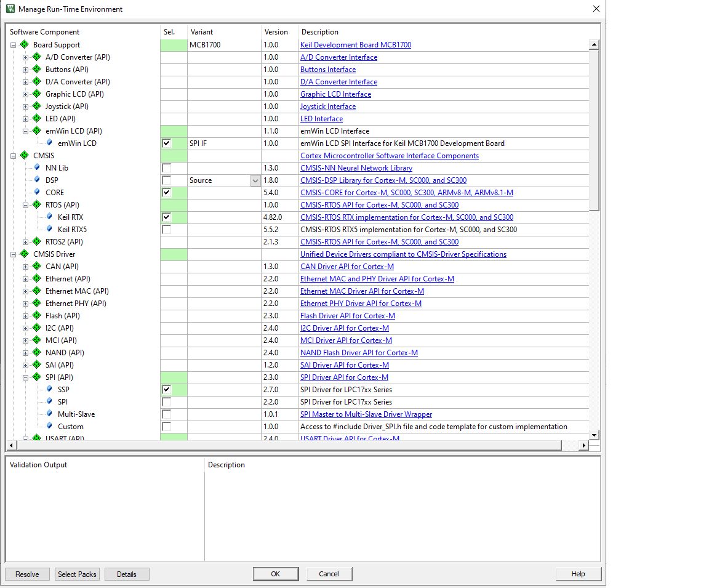Click the CMSIS Driver green diamond icon
Screen dimensions: 709x588
25,254
